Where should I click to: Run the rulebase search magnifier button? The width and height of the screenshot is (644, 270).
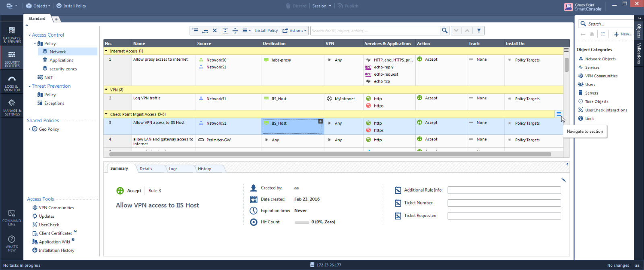[x=445, y=31]
